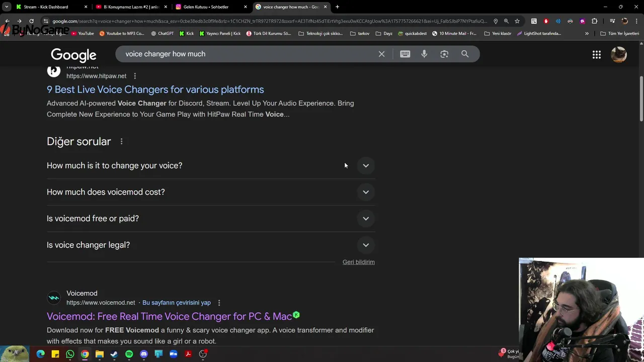The width and height of the screenshot is (644, 362).
Task: Click 'Bu sayfanın çevirisini yap' link
Action: 177,303
